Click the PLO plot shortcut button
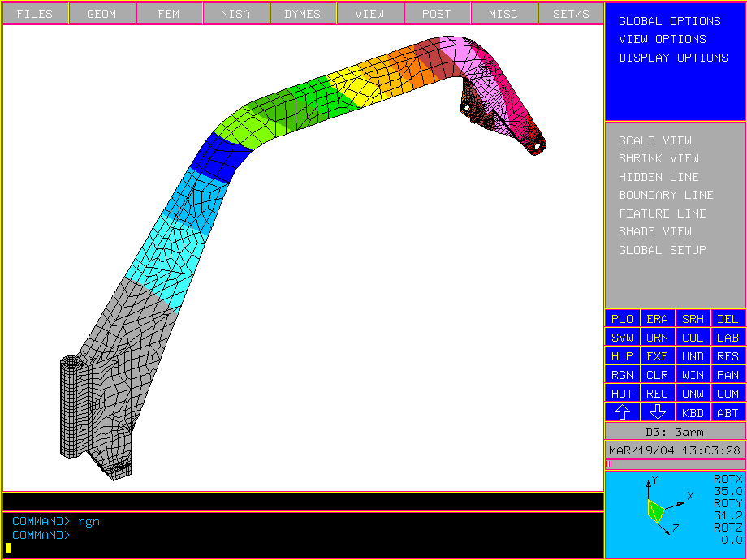Viewport: 747px width, 560px height. coord(622,319)
